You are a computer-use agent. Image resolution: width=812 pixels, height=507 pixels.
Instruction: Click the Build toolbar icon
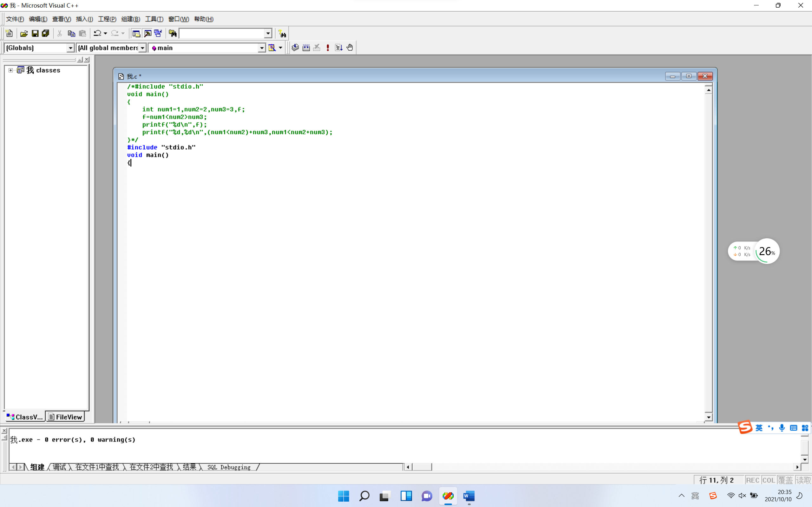(306, 48)
